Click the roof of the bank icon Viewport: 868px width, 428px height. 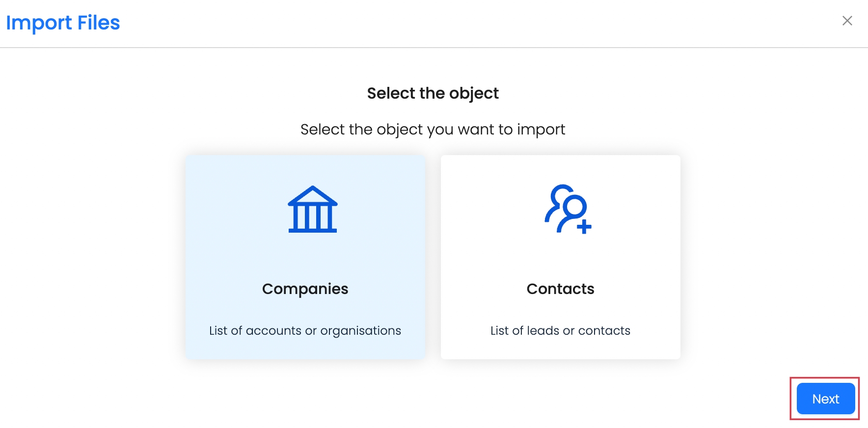coord(312,195)
